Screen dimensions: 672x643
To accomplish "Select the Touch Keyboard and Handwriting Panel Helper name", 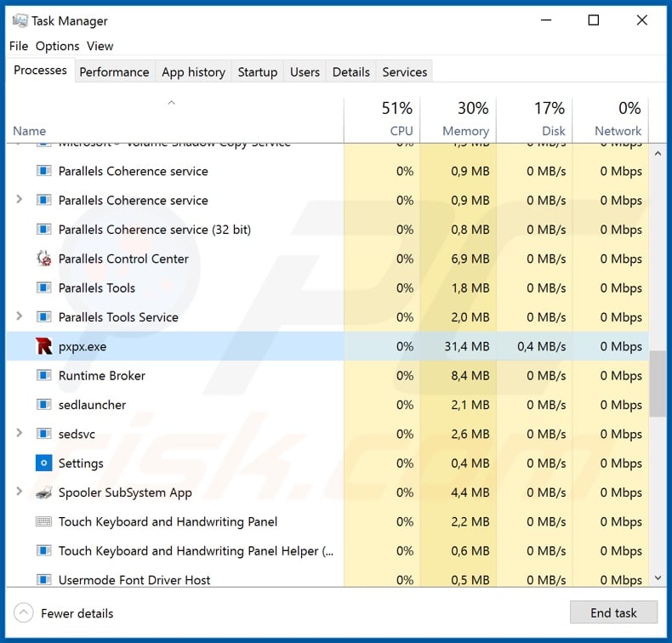I will (196, 551).
